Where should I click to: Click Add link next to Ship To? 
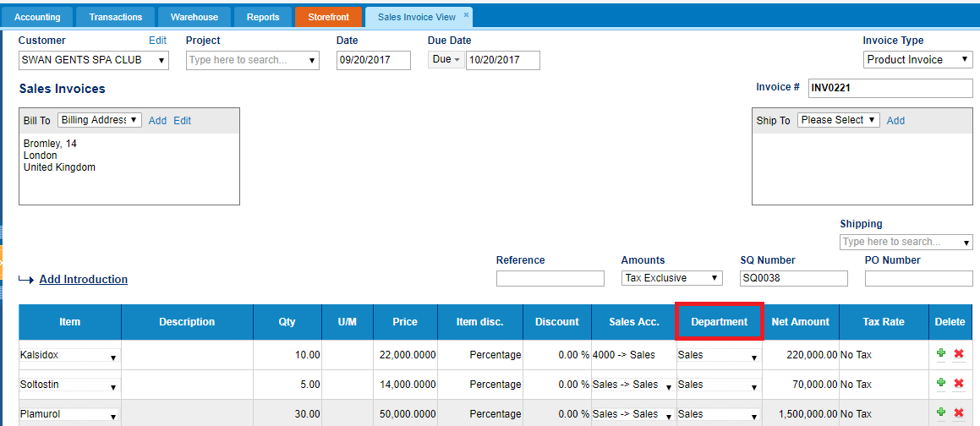pyautogui.click(x=895, y=121)
